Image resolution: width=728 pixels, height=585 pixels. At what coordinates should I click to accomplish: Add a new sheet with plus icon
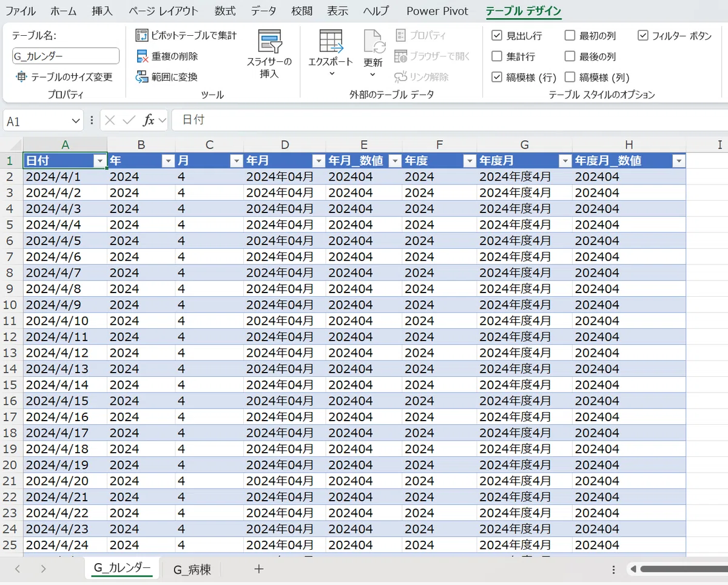[x=259, y=569]
